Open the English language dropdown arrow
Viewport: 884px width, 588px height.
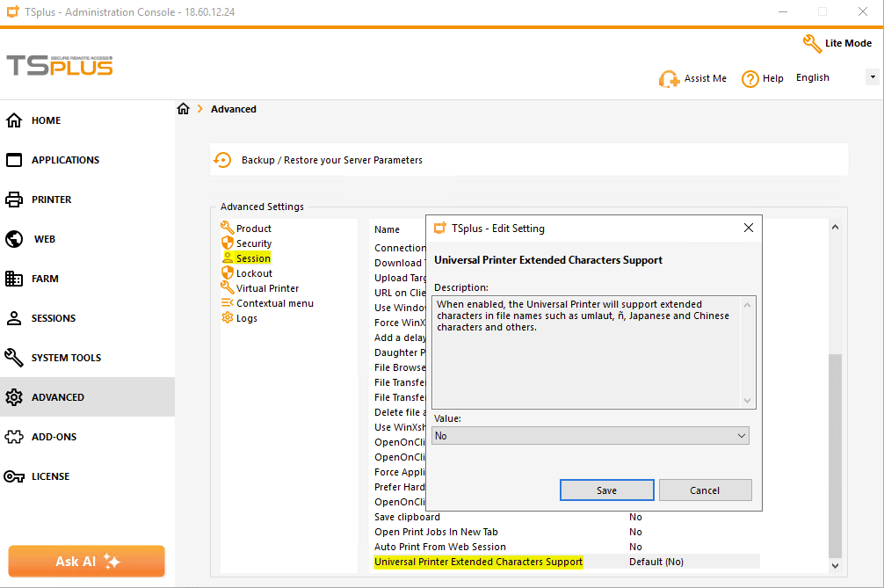point(873,77)
